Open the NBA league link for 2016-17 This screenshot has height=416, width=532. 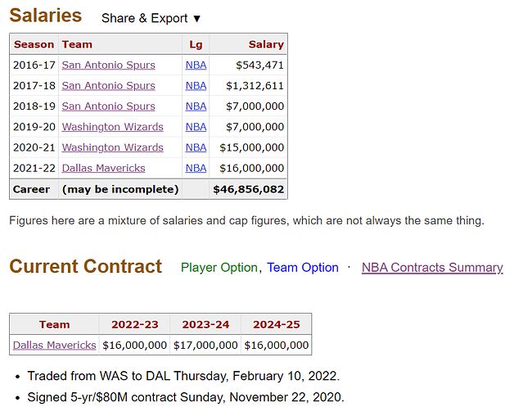pyautogui.click(x=196, y=65)
